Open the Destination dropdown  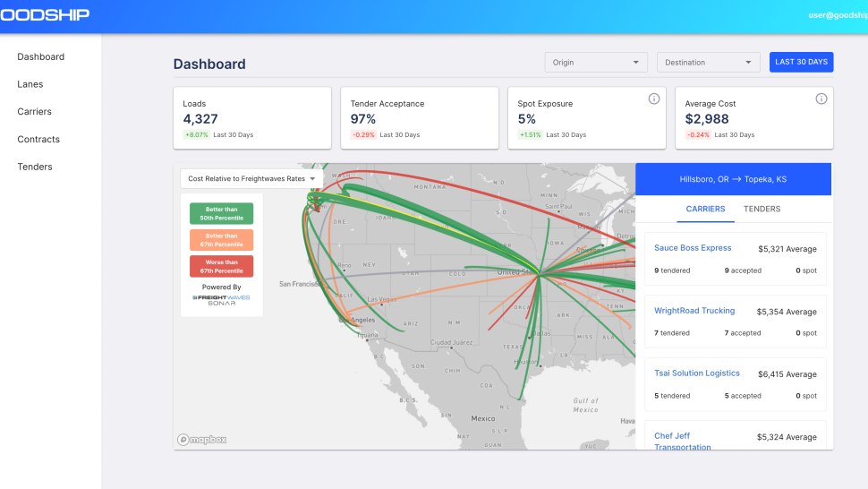pos(708,62)
